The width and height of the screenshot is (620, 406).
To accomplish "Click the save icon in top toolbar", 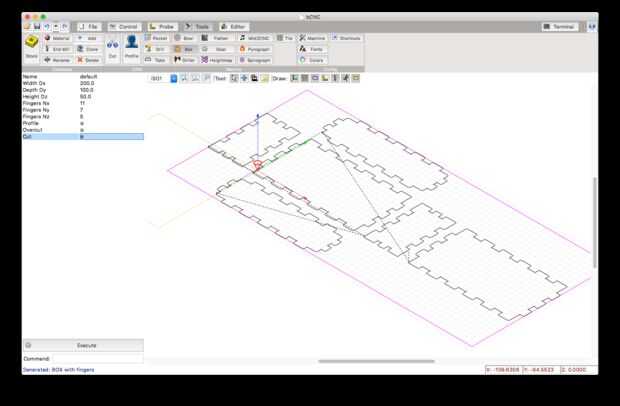I will [37, 26].
